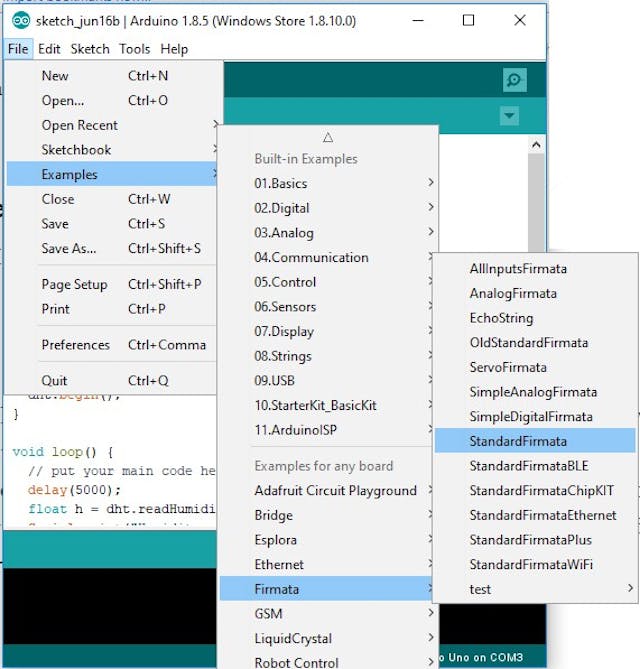Open the tab dropdown arrow button
Image resolution: width=640 pixels, height=669 pixels.
pyautogui.click(x=510, y=116)
